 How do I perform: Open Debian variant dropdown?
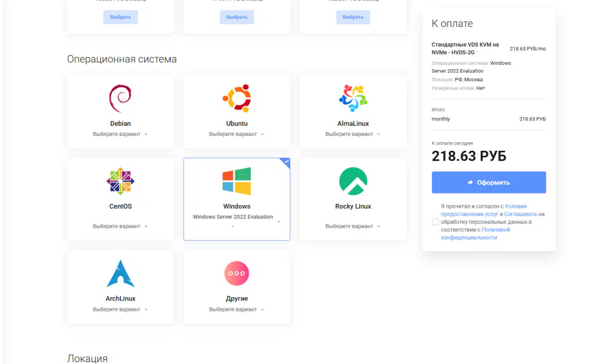pos(120,134)
